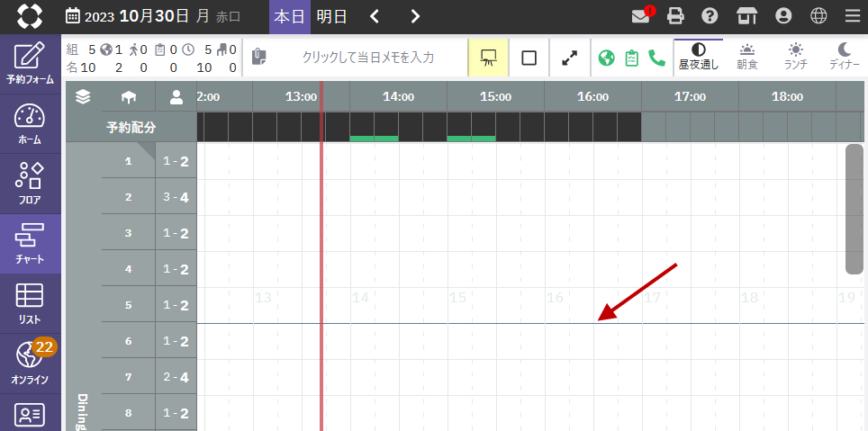Image resolution: width=868 pixels, height=431 pixels.
Task: Open the mail notifications icon
Action: click(641, 16)
